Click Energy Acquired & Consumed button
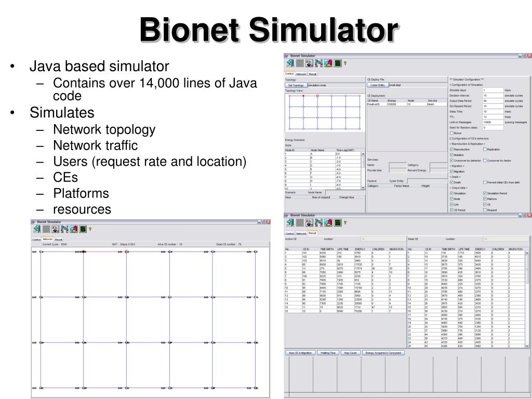This screenshot has width=532, height=399. (x=383, y=353)
